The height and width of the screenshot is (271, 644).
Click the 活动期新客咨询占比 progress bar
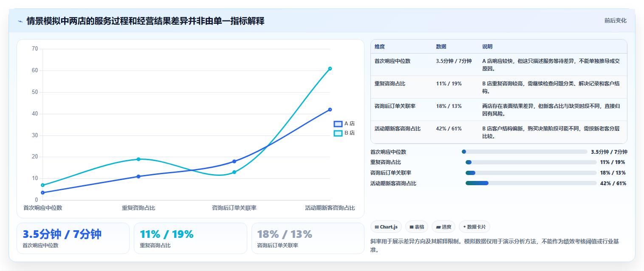click(531, 183)
